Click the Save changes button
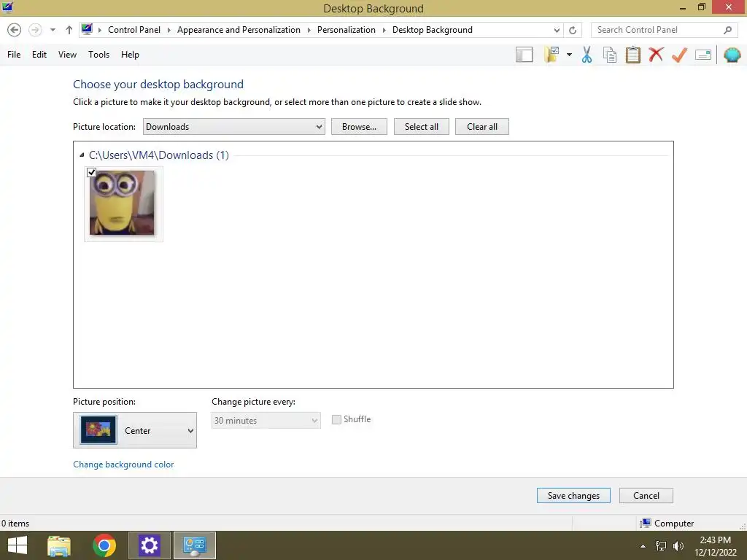This screenshot has width=747, height=560. click(573, 496)
